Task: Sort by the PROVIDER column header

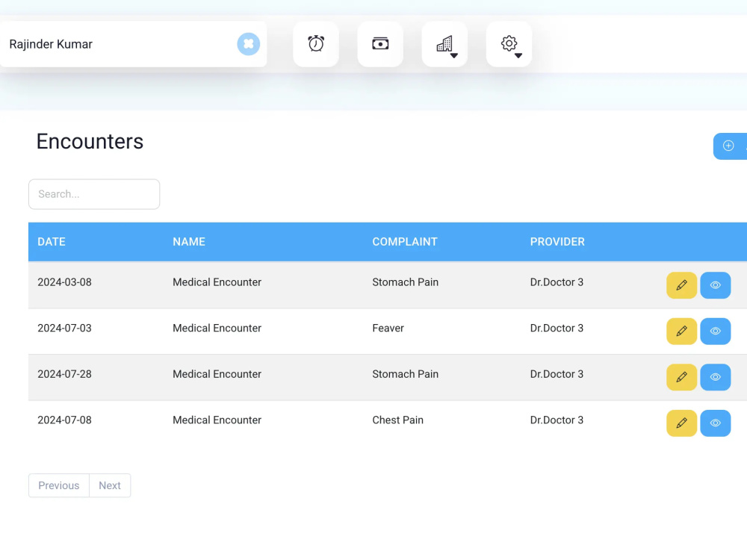Action: coord(557,242)
